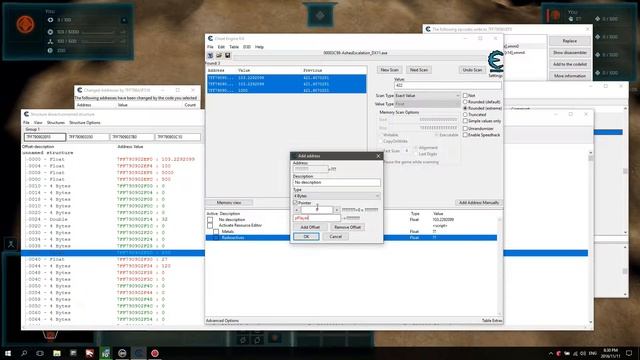
Task: Open the taskbar search icon
Action: click(x=24, y=353)
